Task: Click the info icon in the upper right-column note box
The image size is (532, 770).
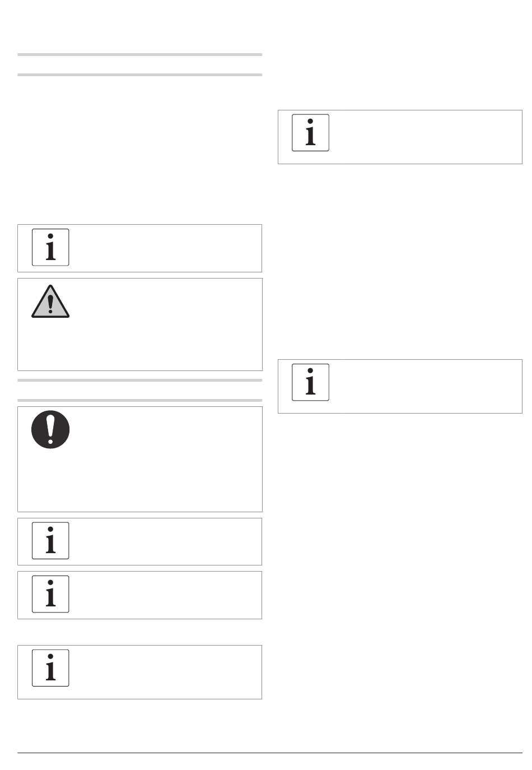Action: [x=310, y=133]
